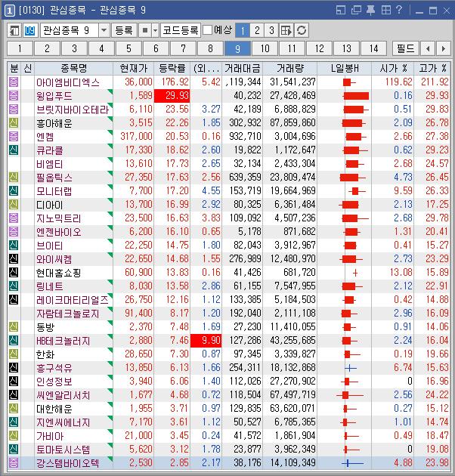Click the 신 badge on HB테크놀러지 row

(x=14, y=341)
